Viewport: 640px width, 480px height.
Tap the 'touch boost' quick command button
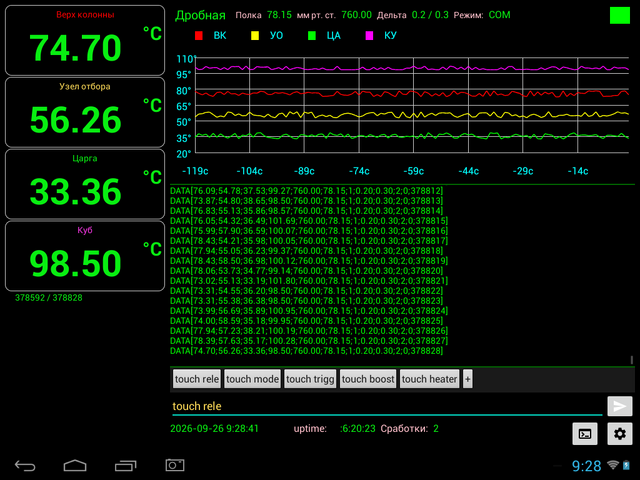coord(368,379)
